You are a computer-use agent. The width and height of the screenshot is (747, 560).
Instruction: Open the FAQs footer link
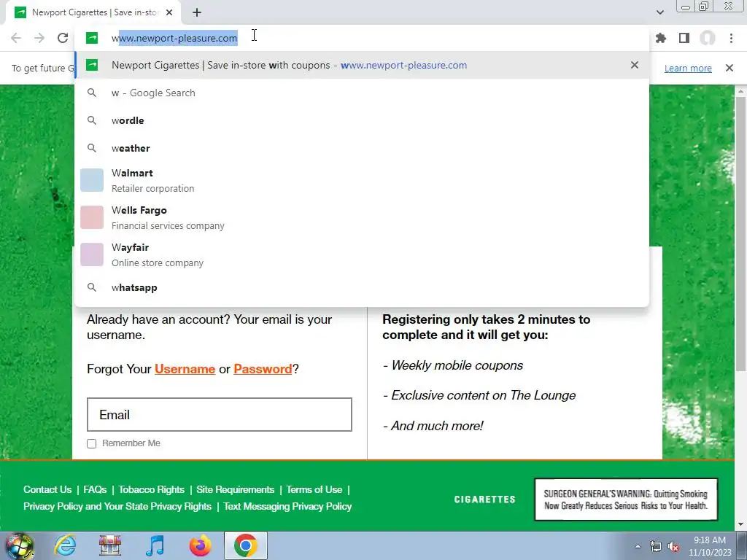(x=95, y=489)
